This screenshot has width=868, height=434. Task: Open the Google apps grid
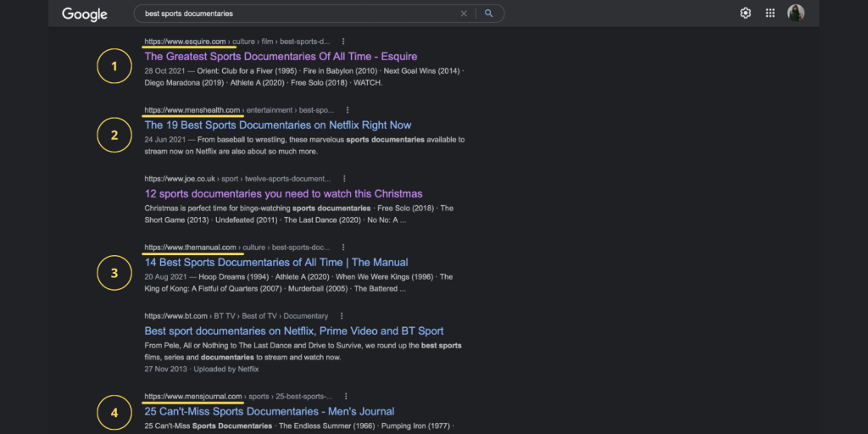coord(770,14)
